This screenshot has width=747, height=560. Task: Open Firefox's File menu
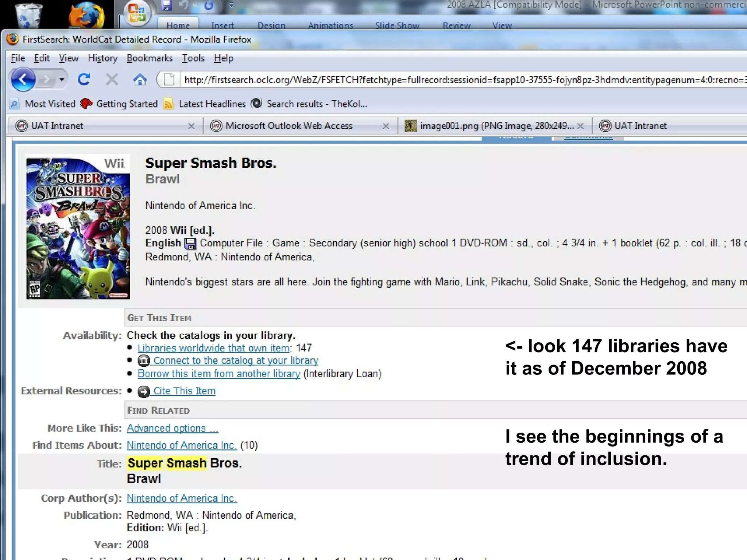(18, 58)
